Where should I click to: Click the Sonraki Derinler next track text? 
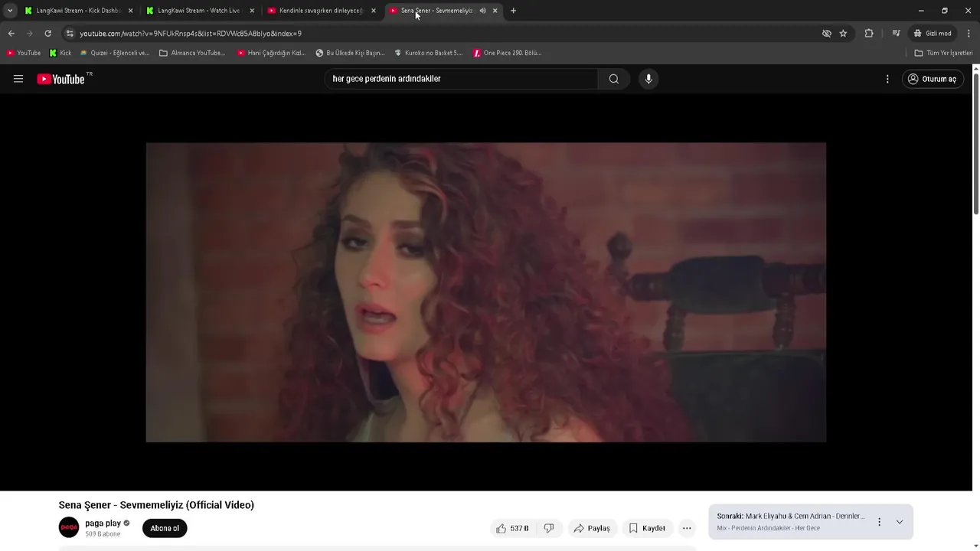tap(791, 516)
